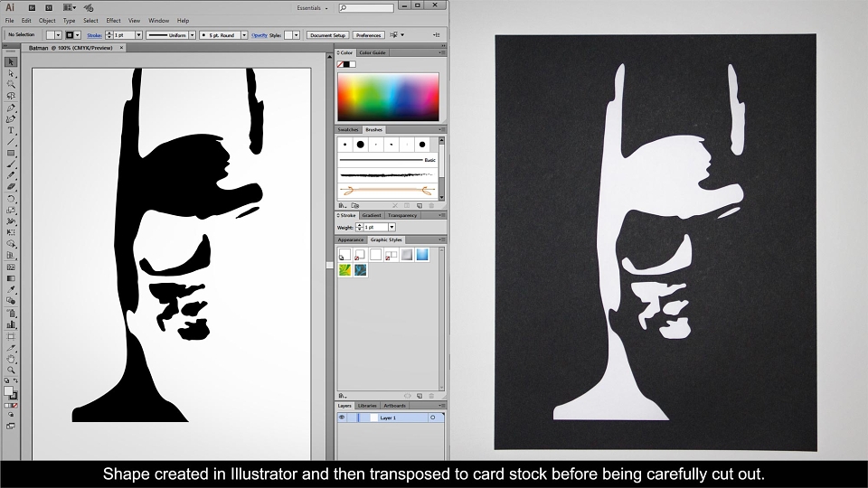Select the Rotate tool
This screenshot has width=868, height=488.
[11, 199]
